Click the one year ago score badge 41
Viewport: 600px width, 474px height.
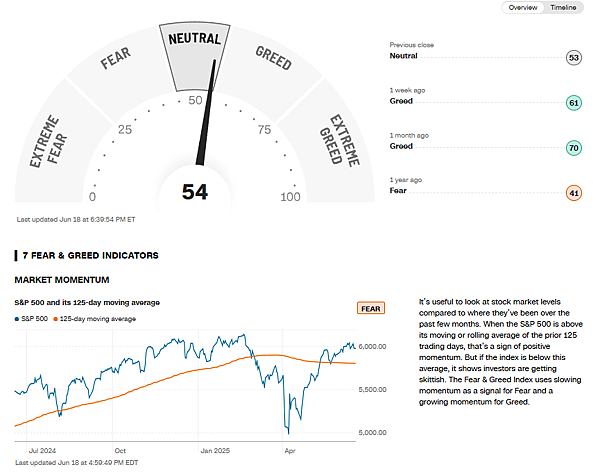[574, 193]
